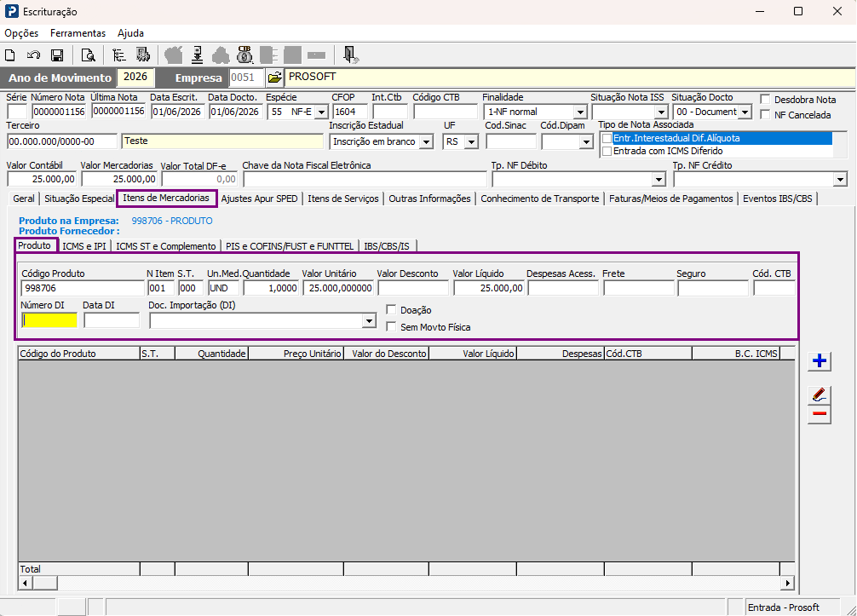The height and width of the screenshot is (616, 857).
Task: Click the horizontal scrollbar right arrow
Action: (788, 584)
